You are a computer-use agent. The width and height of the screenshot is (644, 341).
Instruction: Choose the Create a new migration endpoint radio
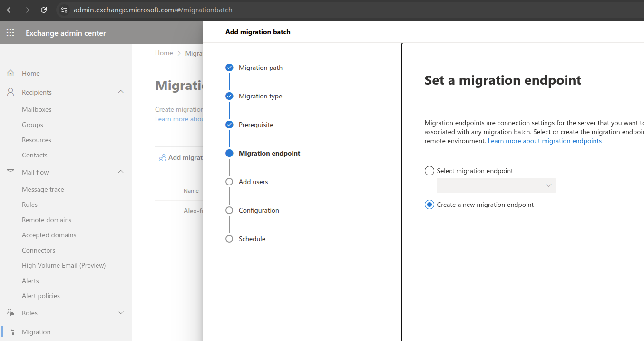click(x=429, y=205)
